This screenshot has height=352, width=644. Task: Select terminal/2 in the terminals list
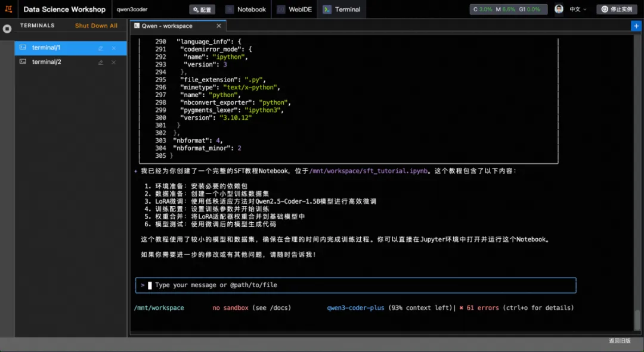(70, 62)
